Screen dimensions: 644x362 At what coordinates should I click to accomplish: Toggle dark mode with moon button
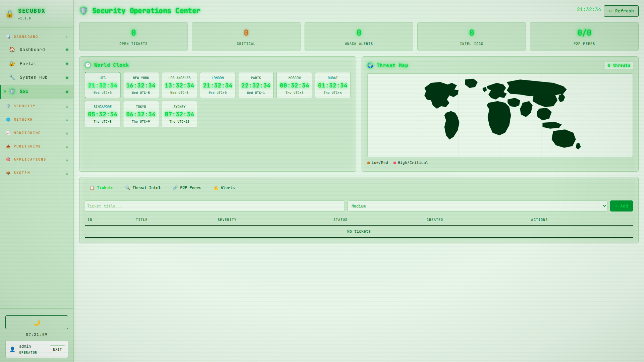37,322
